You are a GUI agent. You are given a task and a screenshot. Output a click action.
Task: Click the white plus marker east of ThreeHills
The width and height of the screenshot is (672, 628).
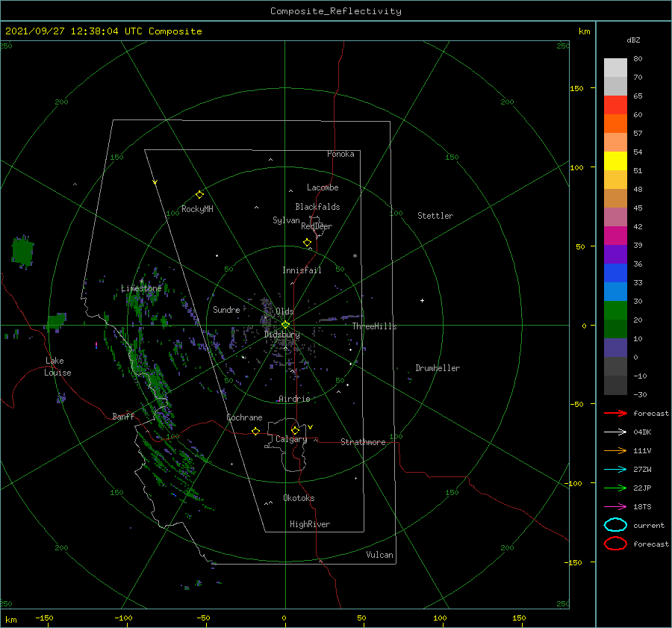(x=422, y=300)
